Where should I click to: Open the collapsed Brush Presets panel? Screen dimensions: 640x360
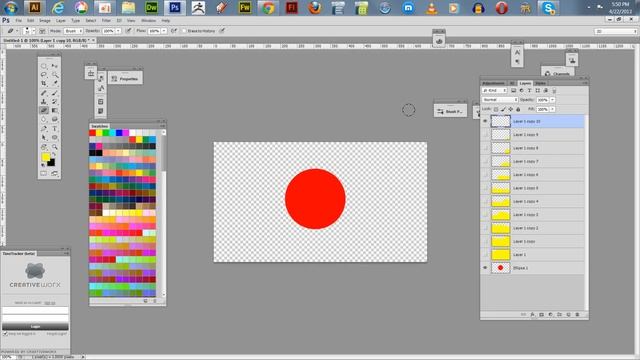pyautogui.click(x=450, y=111)
